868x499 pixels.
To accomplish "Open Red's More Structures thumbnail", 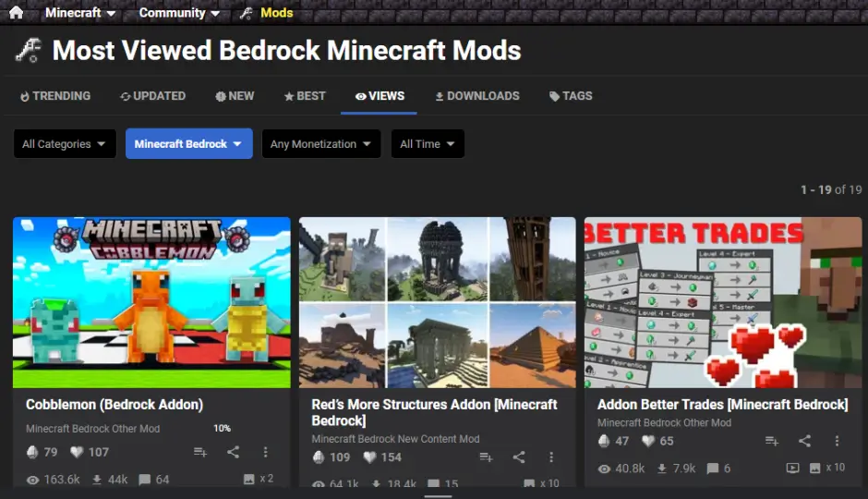I will [x=438, y=302].
